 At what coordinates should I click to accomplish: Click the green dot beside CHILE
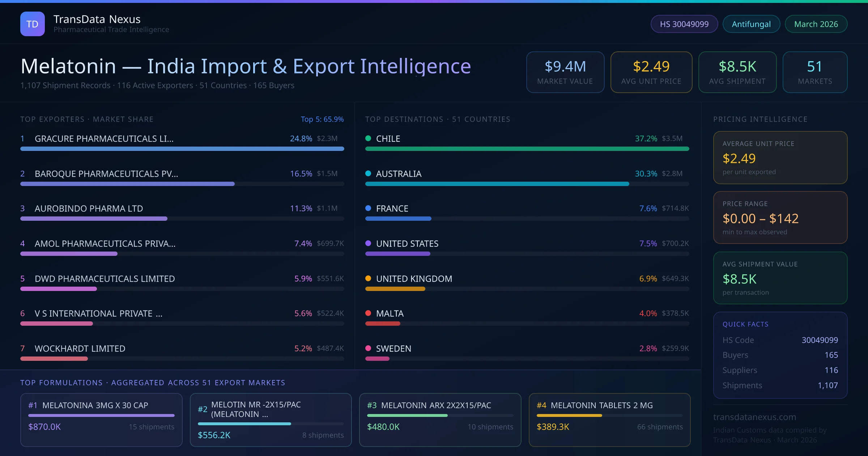(368, 138)
